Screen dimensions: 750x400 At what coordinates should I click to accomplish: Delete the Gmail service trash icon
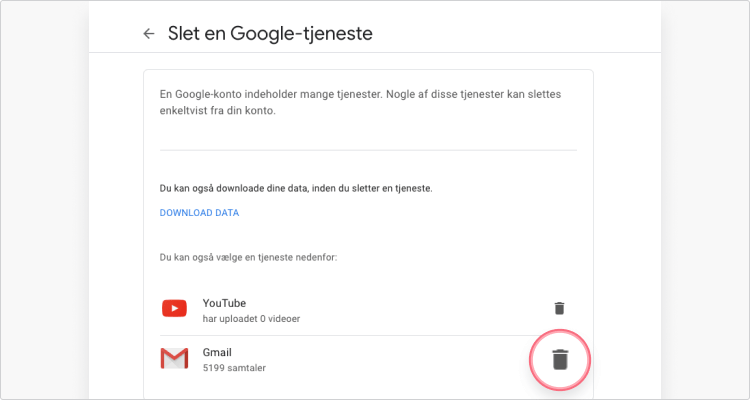click(560, 359)
